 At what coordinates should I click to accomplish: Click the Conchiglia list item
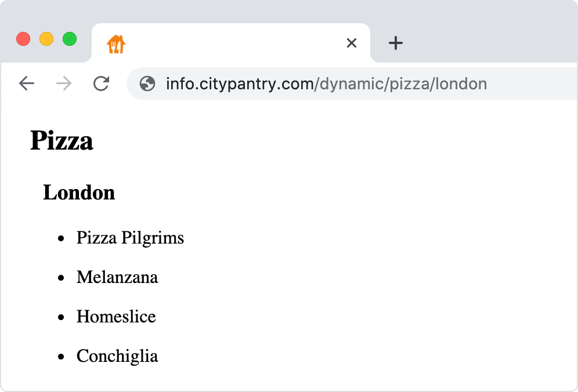117,356
